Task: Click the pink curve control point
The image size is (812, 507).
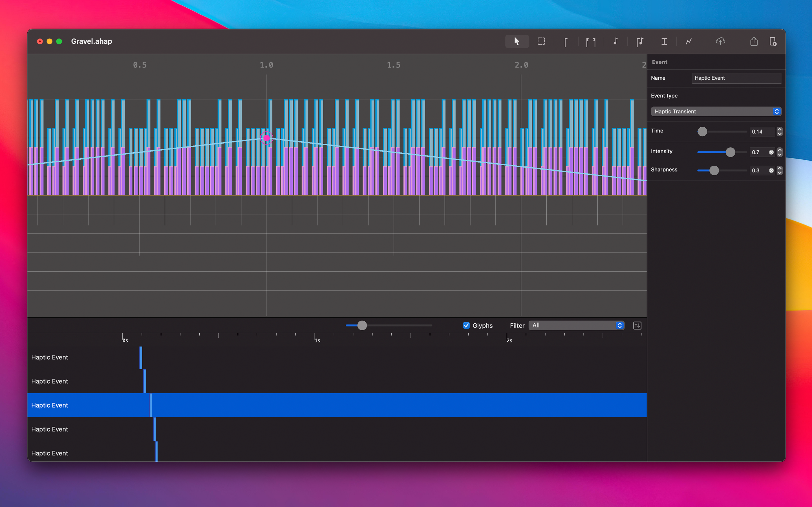Action: (267, 138)
